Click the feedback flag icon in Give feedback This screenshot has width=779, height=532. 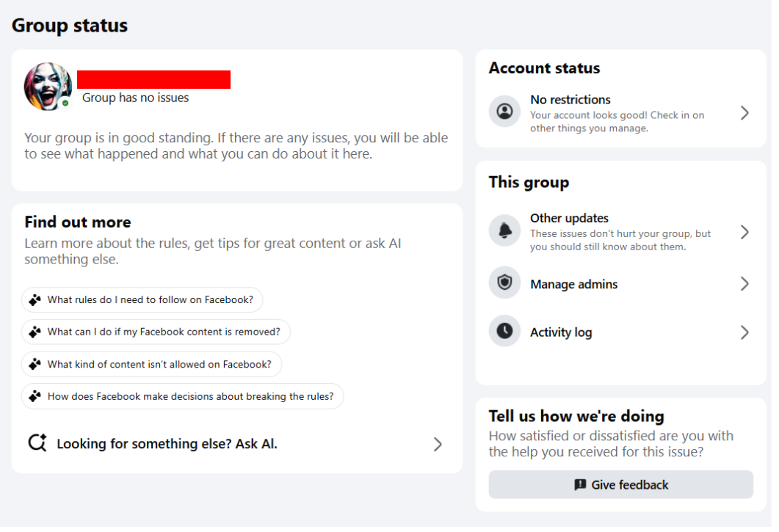pos(580,485)
